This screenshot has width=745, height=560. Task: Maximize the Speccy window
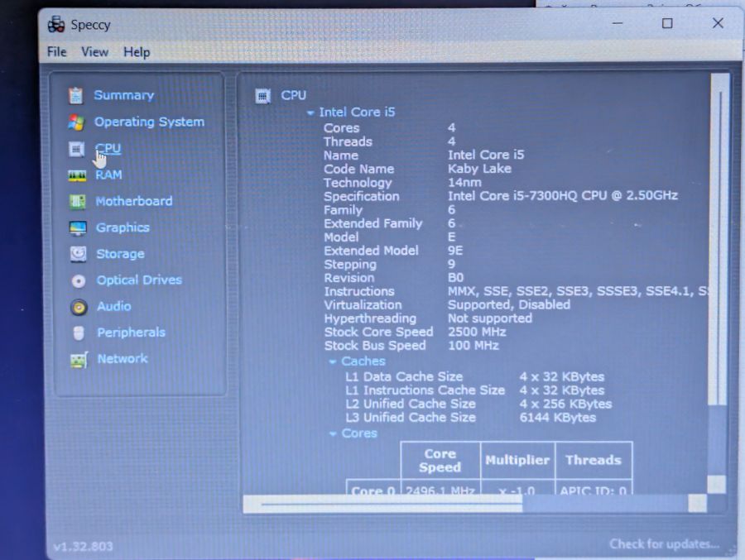coord(667,23)
